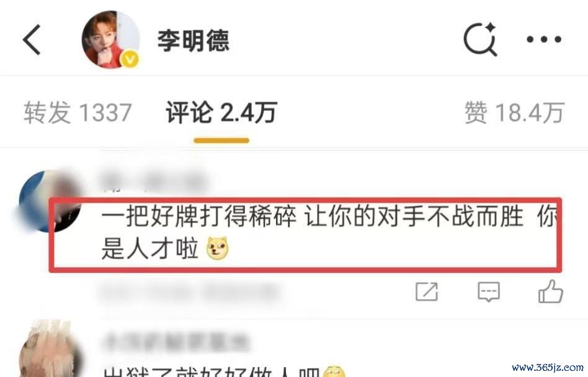Switch to the 转发 1337 tab
Image resolution: width=588 pixels, height=377 pixels.
pyautogui.click(x=78, y=112)
